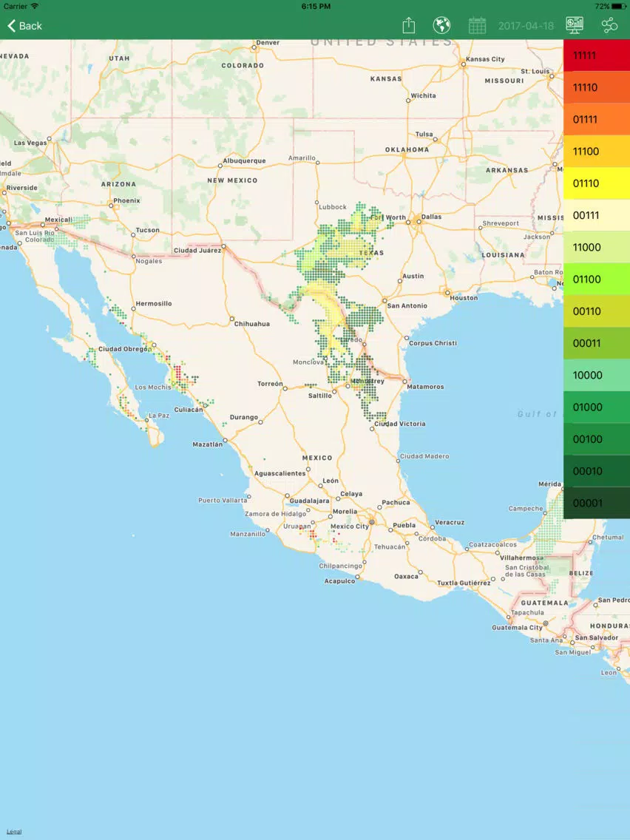Image resolution: width=630 pixels, height=840 pixels.
Task: Select the bright green 01100 swatch
Action: pos(597,279)
